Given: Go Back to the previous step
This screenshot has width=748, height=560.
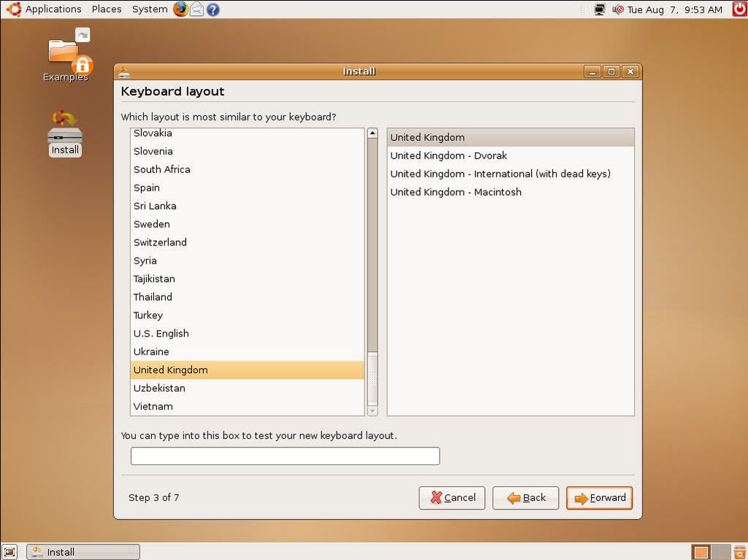Looking at the screenshot, I should pyautogui.click(x=525, y=497).
